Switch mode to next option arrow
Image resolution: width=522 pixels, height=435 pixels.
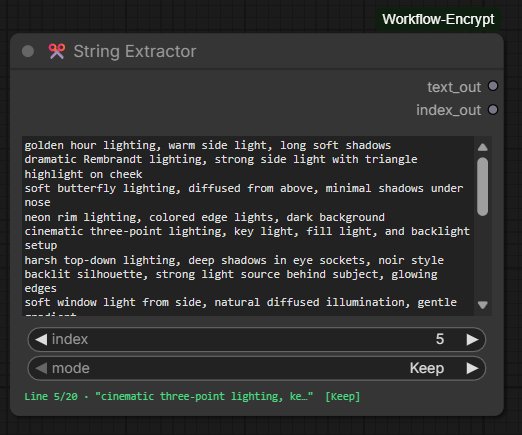473,368
